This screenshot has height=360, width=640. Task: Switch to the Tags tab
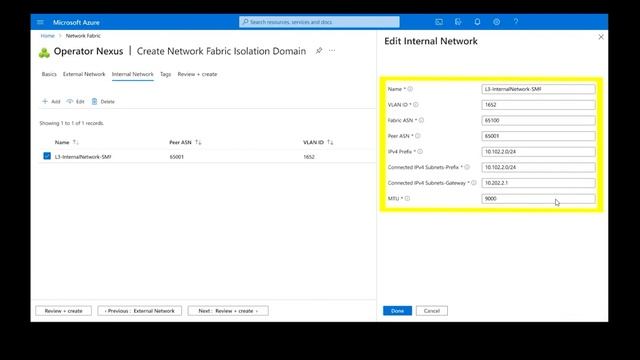(x=165, y=74)
